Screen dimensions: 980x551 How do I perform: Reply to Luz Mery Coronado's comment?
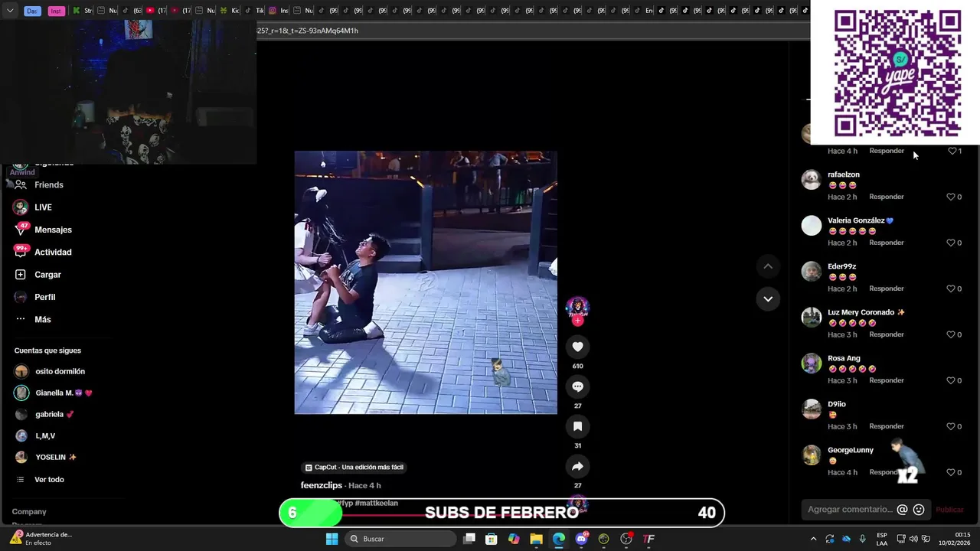click(887, 334)
